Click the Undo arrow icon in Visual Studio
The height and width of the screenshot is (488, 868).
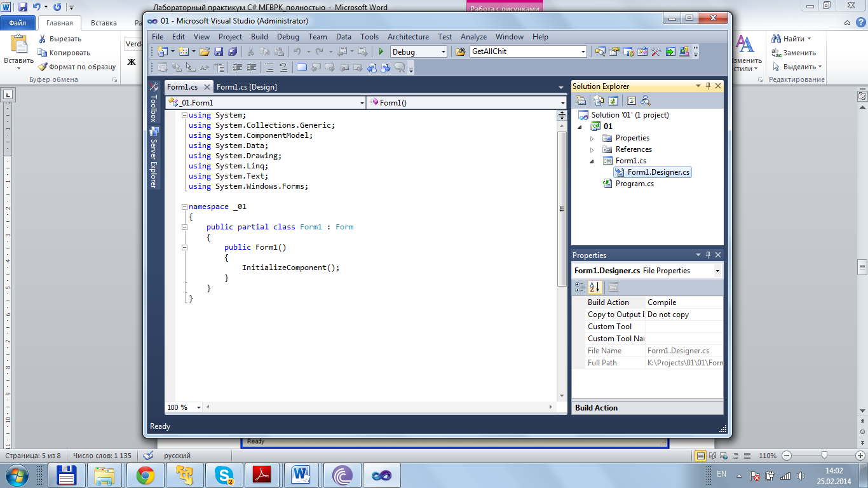click(297, 51)
